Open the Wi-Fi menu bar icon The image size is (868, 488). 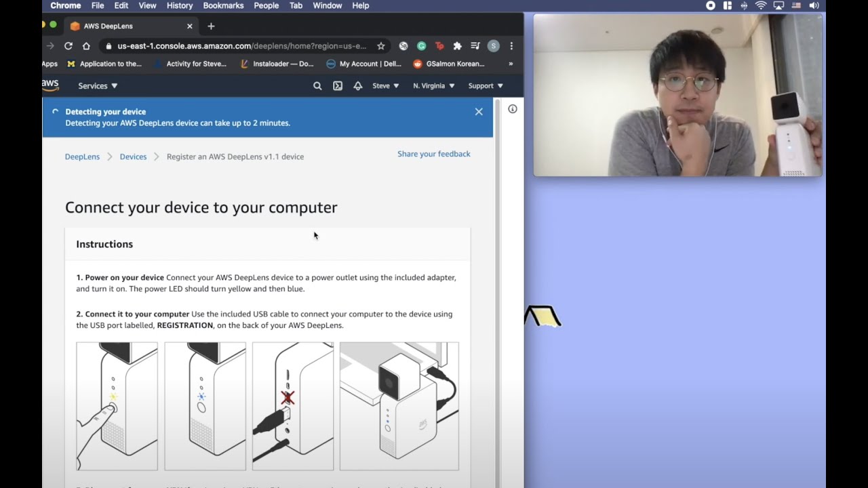[x=761, y=5]
